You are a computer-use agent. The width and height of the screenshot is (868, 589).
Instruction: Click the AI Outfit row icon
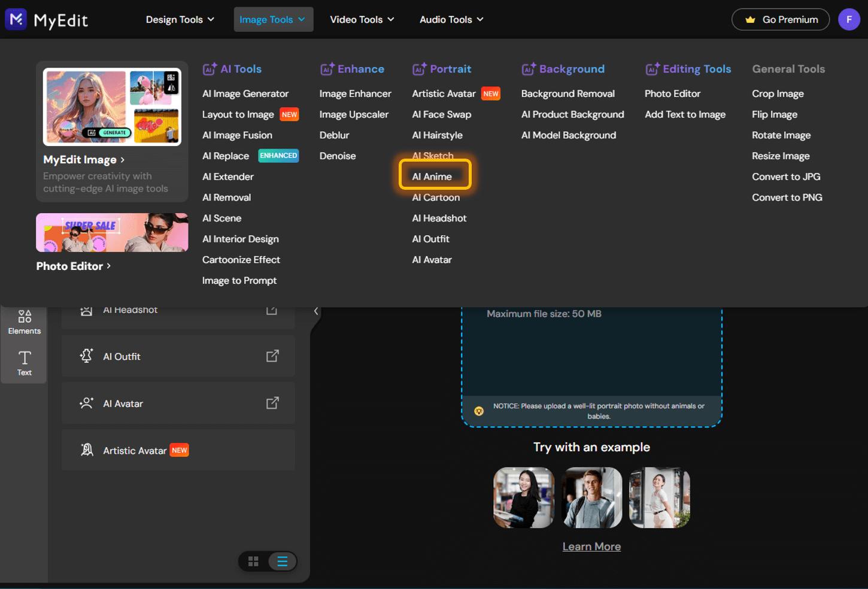(x=86, y=356)
